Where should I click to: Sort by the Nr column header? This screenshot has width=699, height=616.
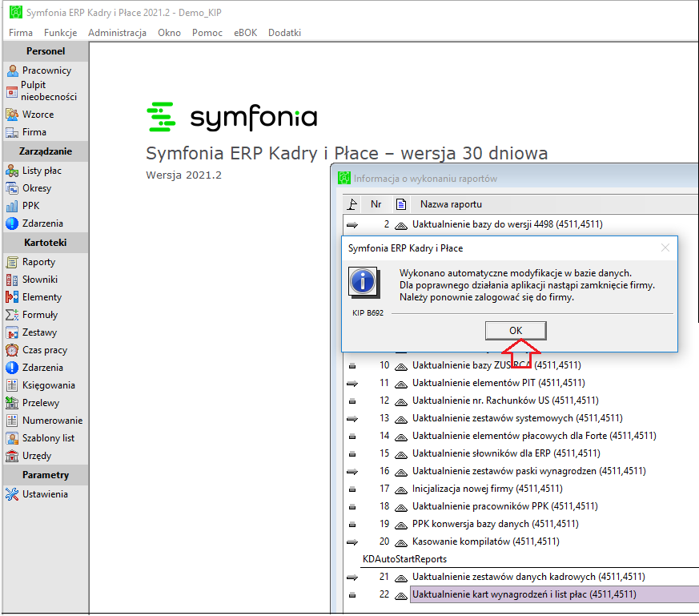tap(376, 204)
